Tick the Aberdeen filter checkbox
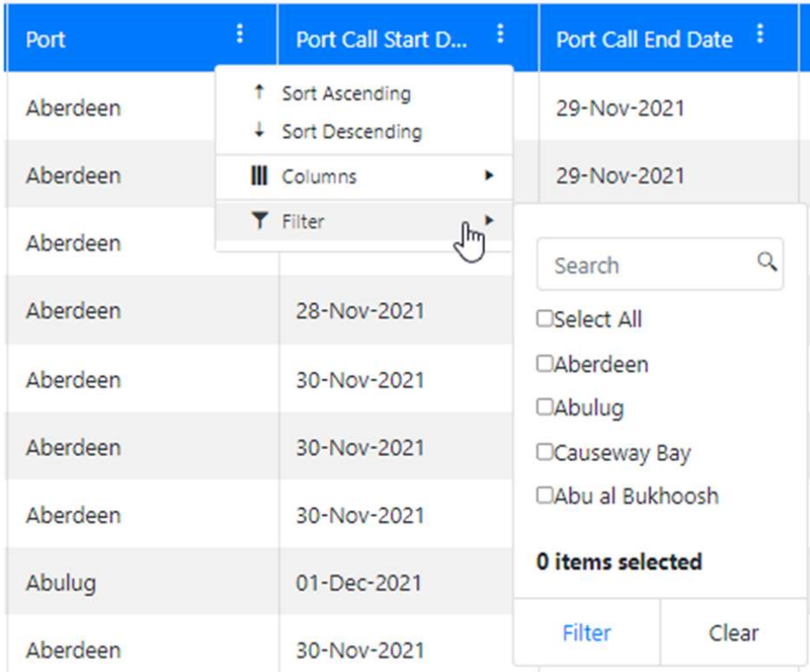Viewport: 810px width, 672px height. pos(545,364)
